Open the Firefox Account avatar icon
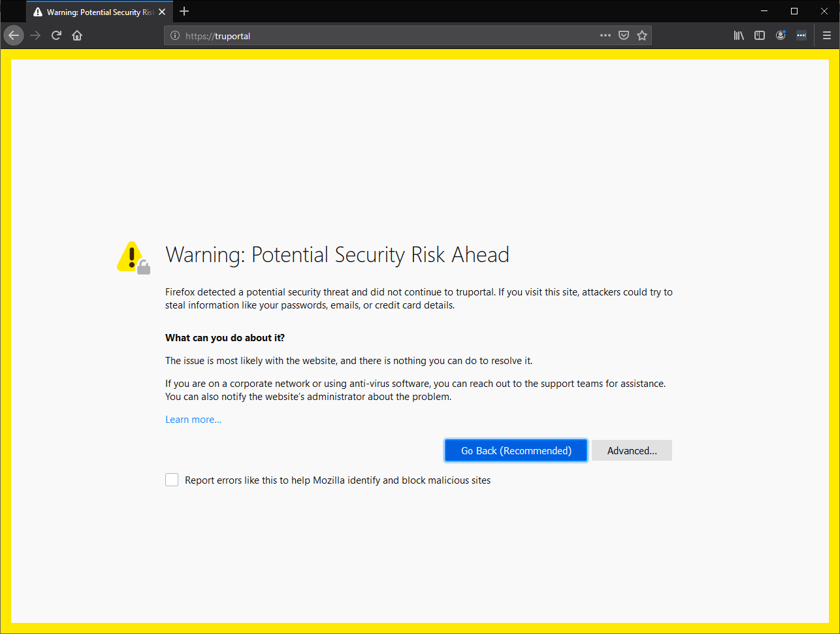840x634 pixels. tap(781, 35)
